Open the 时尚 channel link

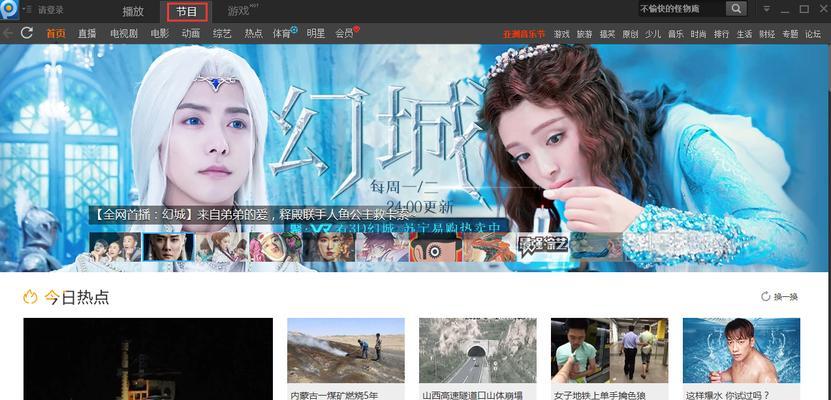pyautogui.click(x=699, y=34)
